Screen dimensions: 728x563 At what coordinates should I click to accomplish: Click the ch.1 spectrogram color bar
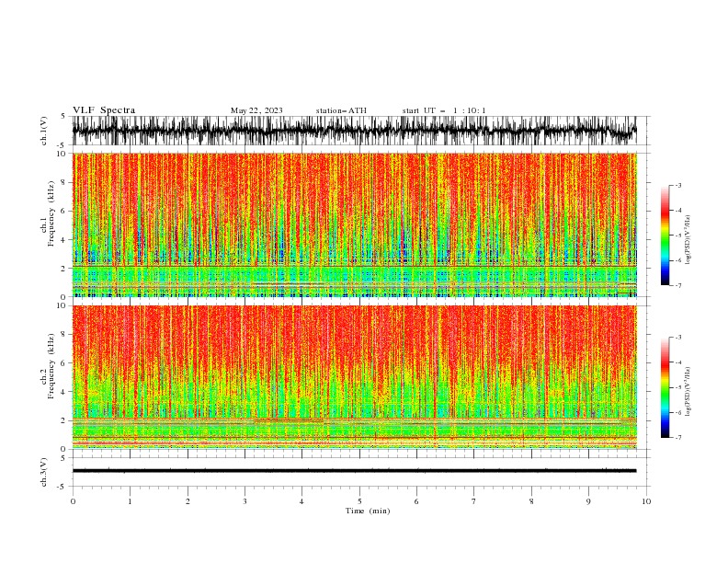click(665, 236)
